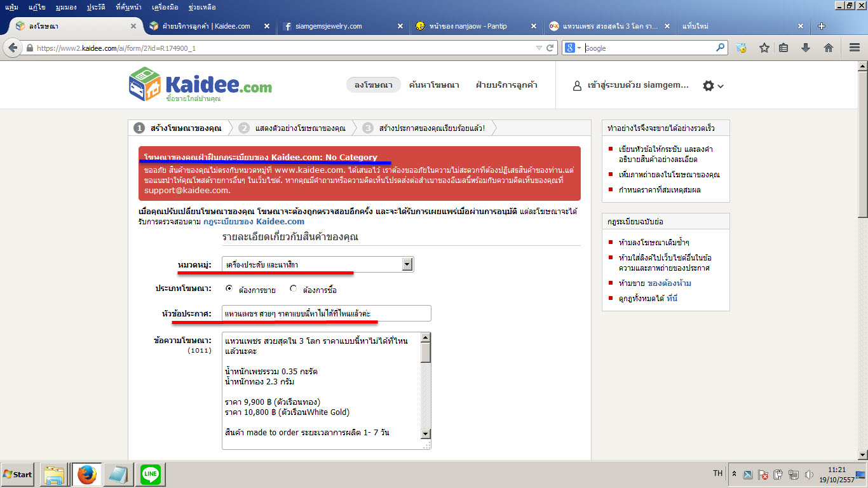Click the volume speaker tray icon
Screen dimensions: 868x488
pos(809,475)
